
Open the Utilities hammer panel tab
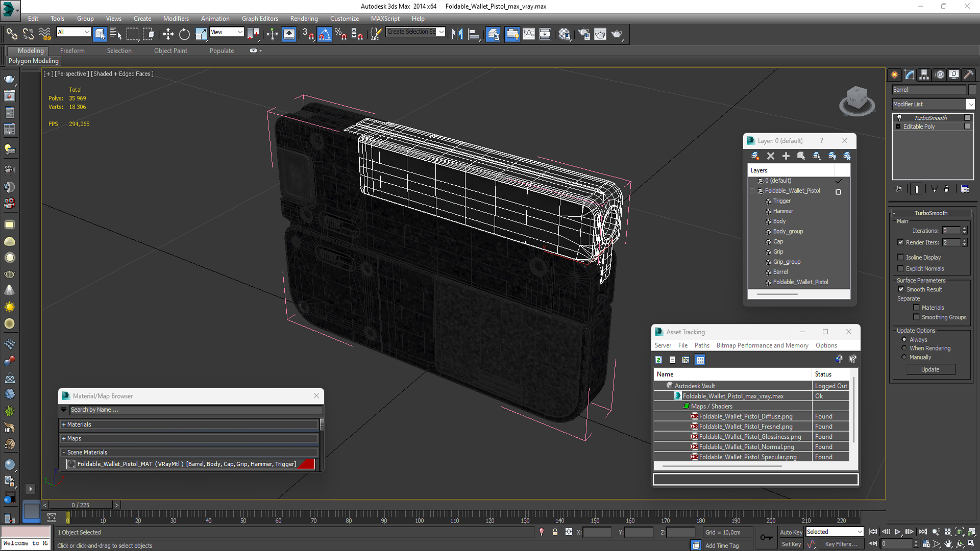tap(968, 74)
